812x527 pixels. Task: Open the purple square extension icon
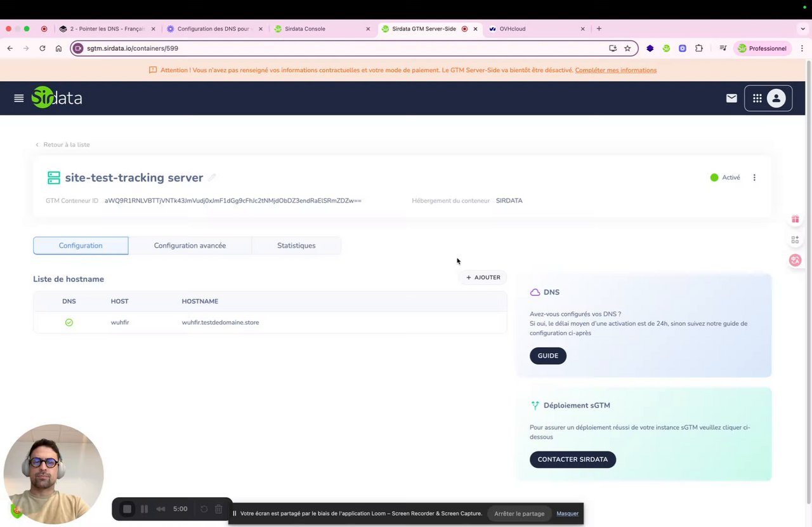[683, 48]
